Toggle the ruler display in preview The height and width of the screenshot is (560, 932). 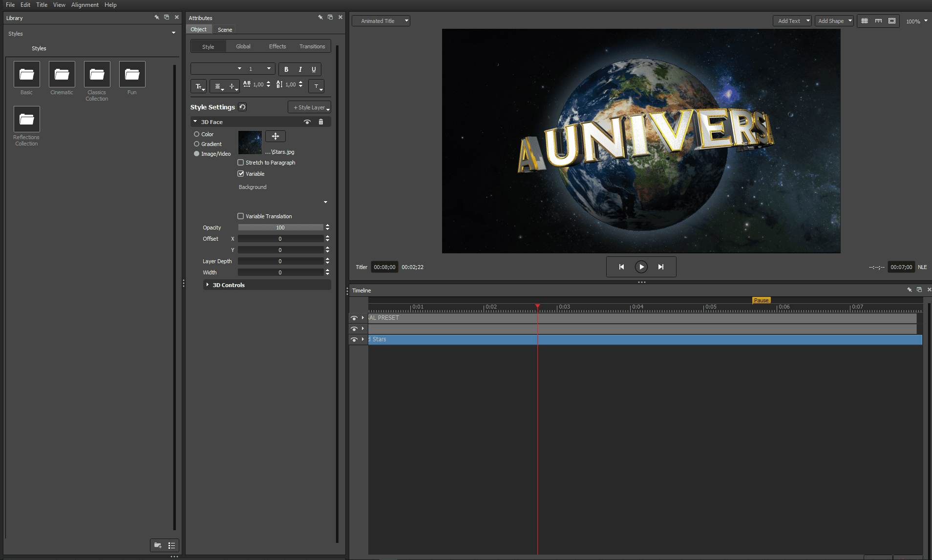(x=878, y=21)
